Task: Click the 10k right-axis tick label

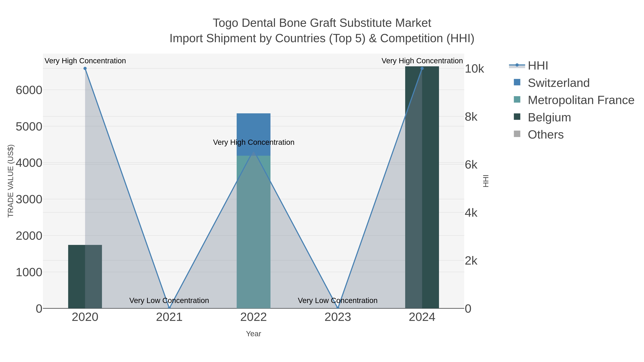Action: (x=474, y=69)
